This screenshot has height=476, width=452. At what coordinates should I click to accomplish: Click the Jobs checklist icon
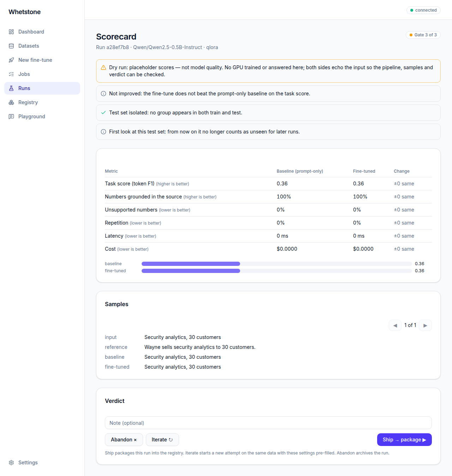click(x=11, y=74)
